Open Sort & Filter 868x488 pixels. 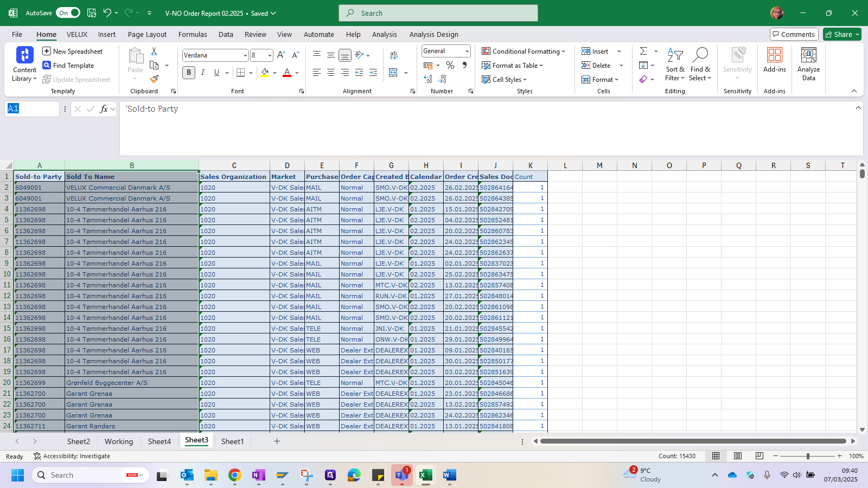coord(675,64)
